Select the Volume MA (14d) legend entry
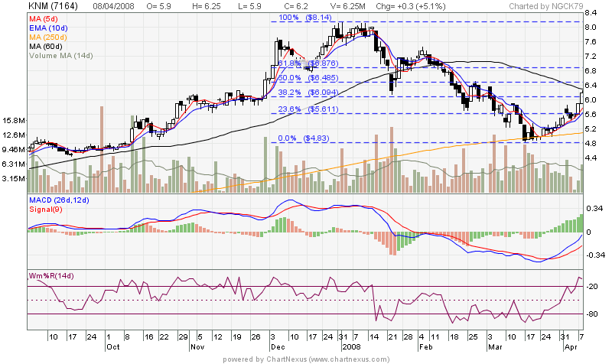The image size is (612, 364). [60, 56]
